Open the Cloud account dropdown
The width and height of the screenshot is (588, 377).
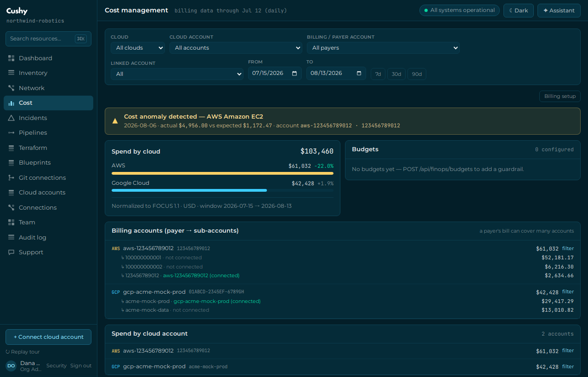tap(236, 48)
